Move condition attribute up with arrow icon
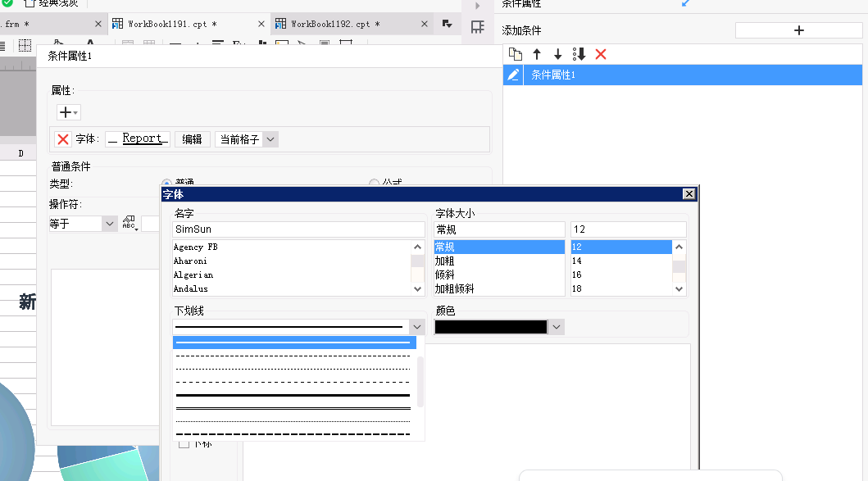The height and width of the screenshot is (481, 868). pos(536,54)
